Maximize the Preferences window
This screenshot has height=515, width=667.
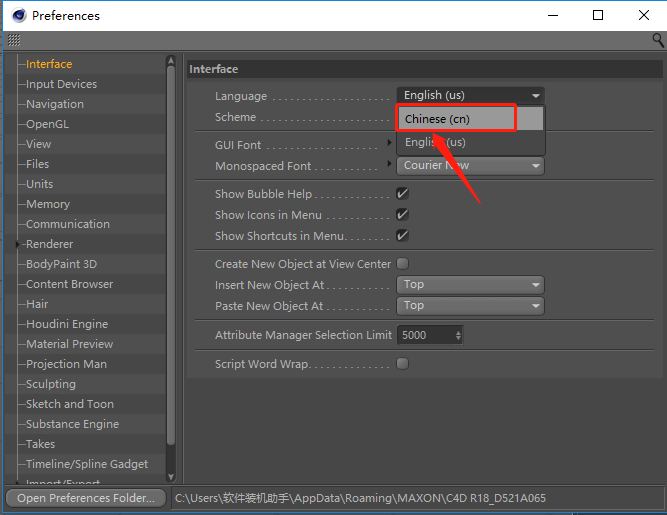tap(598, 15)
